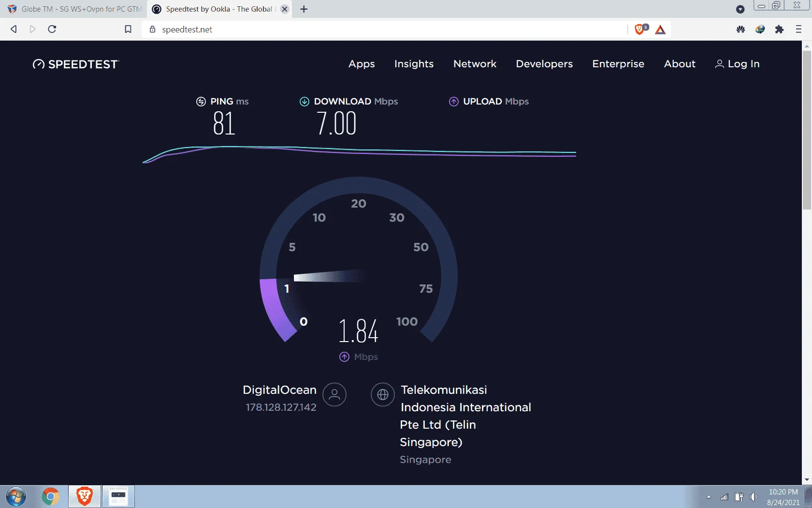Open the taskbar app next to Brave
Viewport: 812px width, 508px height.
pos(118,497)
